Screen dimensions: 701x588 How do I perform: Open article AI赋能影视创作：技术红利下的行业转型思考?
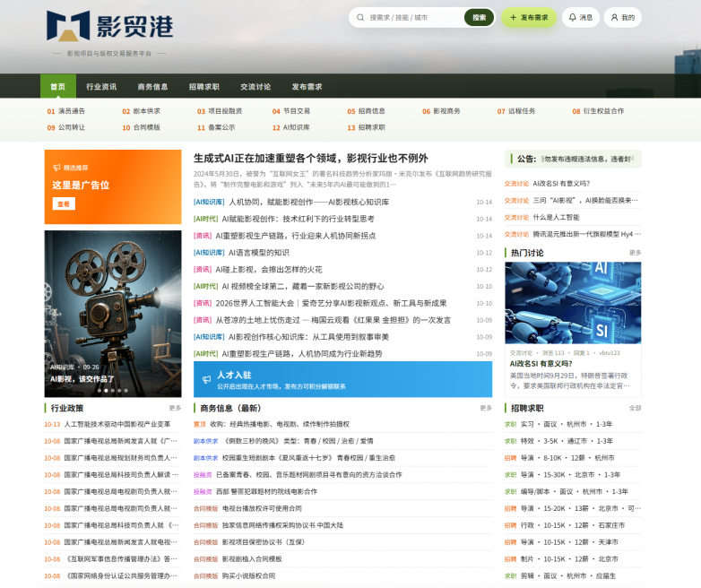pyautogui.click(x=299, y=219)
